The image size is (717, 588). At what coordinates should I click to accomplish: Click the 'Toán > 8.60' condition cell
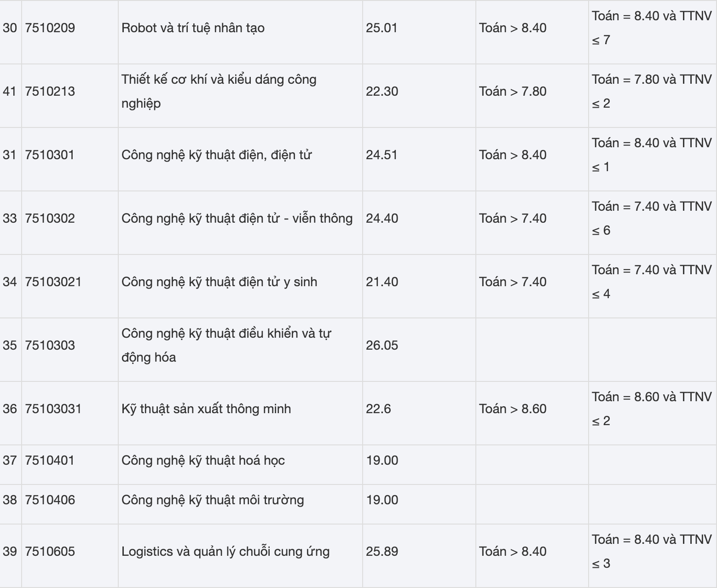(513, 409)
